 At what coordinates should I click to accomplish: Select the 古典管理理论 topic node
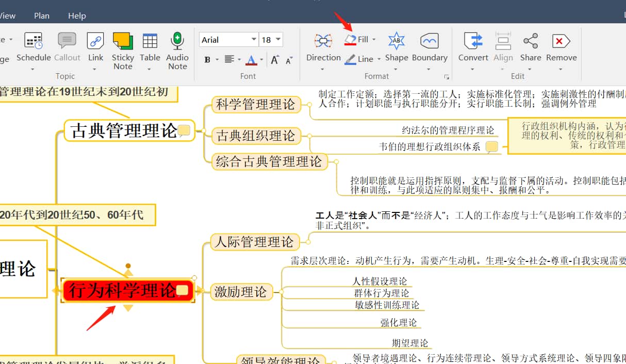123,130
